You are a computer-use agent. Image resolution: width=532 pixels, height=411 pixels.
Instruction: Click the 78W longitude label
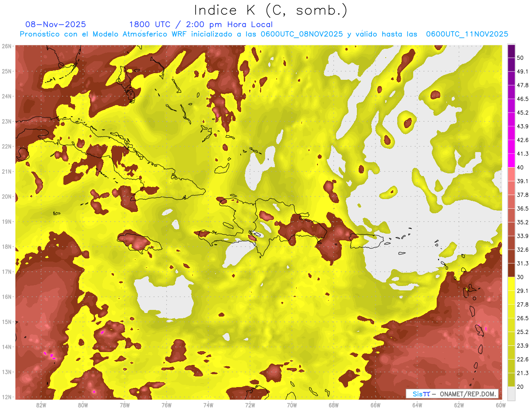[x=125, y=405]
